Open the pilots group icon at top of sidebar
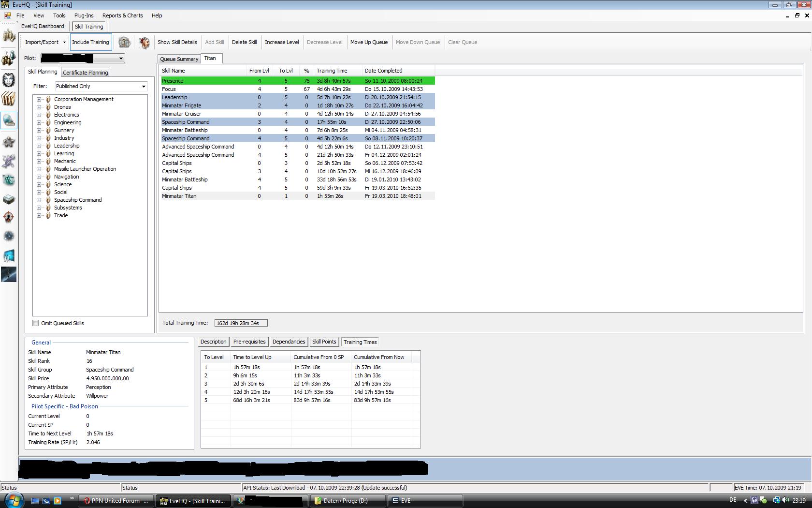This screenshot has width=812, height=508. click(x=9, y=36)
